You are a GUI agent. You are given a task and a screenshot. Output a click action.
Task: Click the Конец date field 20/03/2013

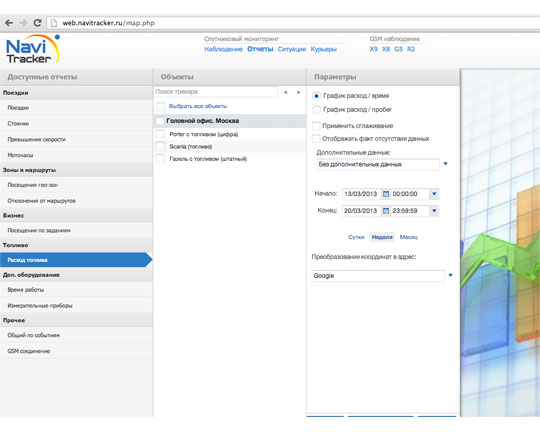pyautogui.click(x=361, y=210)
